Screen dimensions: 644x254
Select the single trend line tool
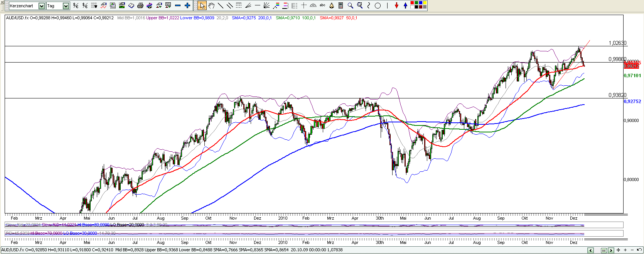tap(221, 5)
